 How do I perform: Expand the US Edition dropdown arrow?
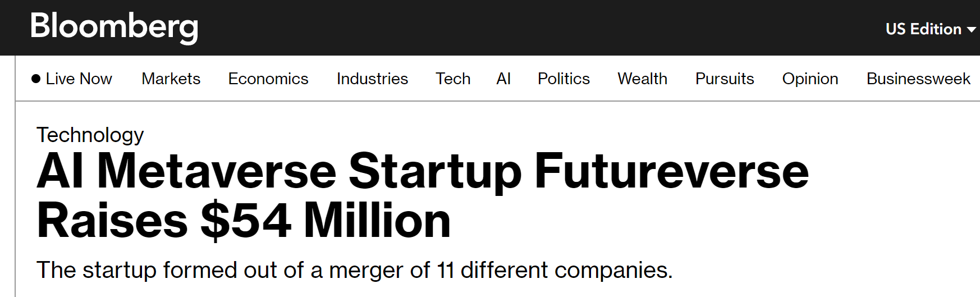(x=972, y=30)
